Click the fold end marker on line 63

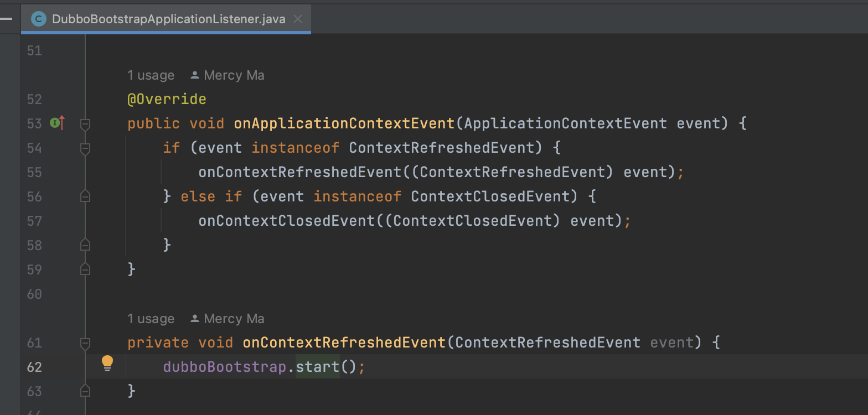(x=85, y=391)
